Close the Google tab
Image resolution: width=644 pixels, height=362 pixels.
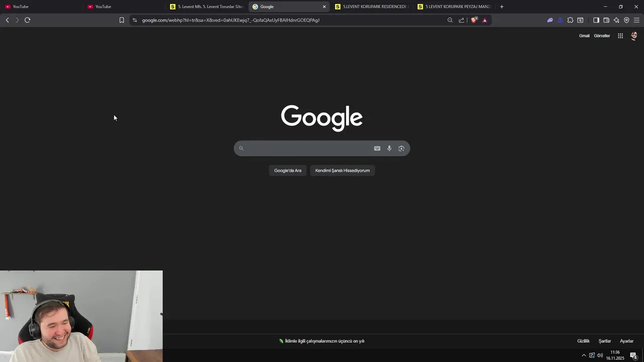point(324,7)
